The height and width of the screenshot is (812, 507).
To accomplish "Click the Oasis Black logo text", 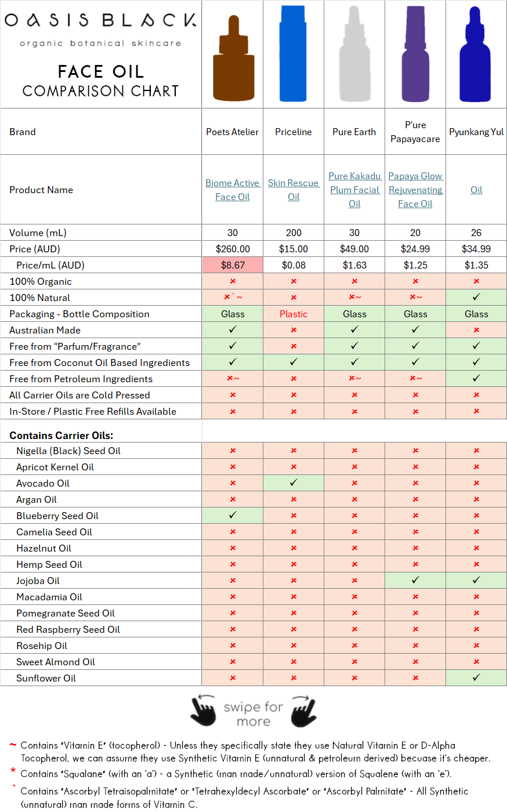I will click(x=100, y=21).
